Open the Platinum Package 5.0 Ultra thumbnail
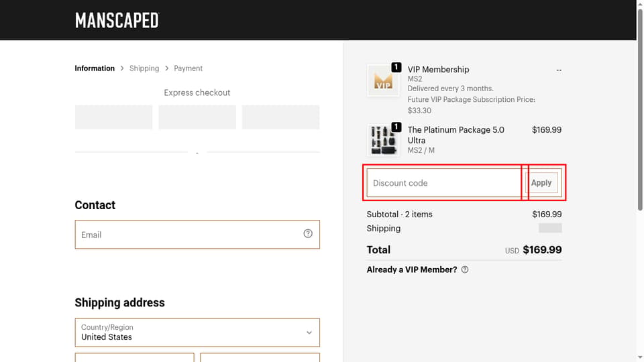Image resolution: width=644 pixels, height=362 pixels. click(x=383, y=140)
